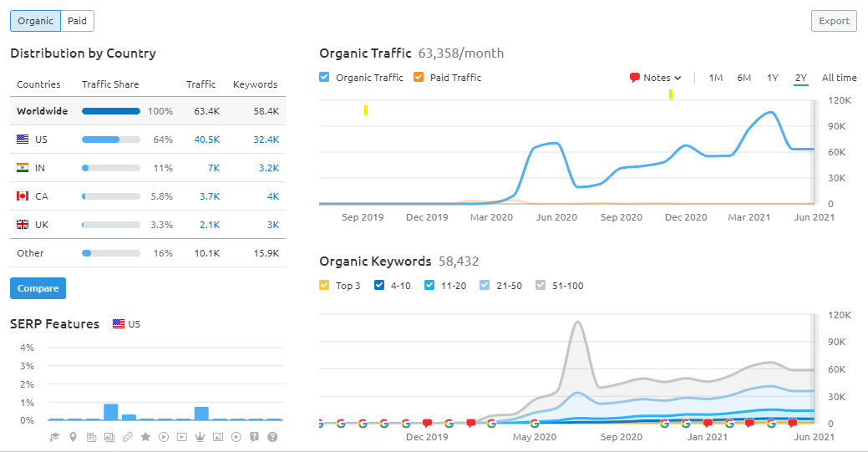The width and height of the screenshot is (868, 452).
Task: Toggle the Paid Traffic checkbox
Action: click(x=419, y=77)
